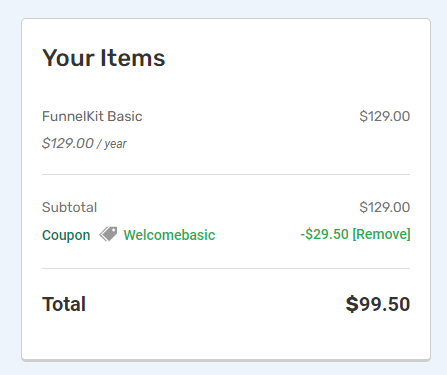Click the $99.50 total amount
The width and height of the screenshot is (447, 375).
[378, 304]
